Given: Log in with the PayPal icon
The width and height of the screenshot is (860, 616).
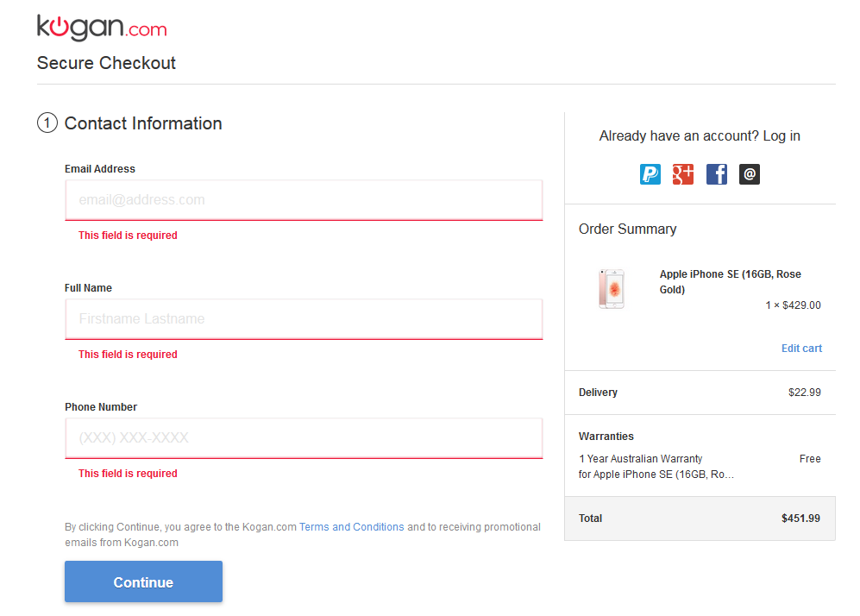Looking at the screenshot, I should point(650,174).
